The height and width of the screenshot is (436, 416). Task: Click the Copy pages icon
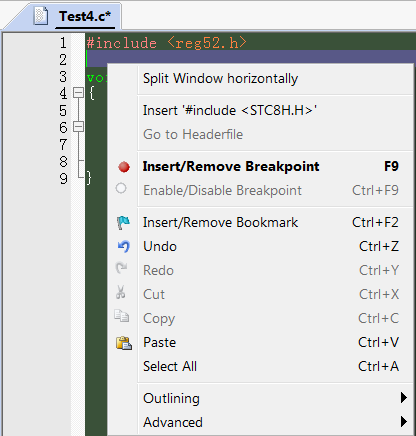(x=121, y=316)
